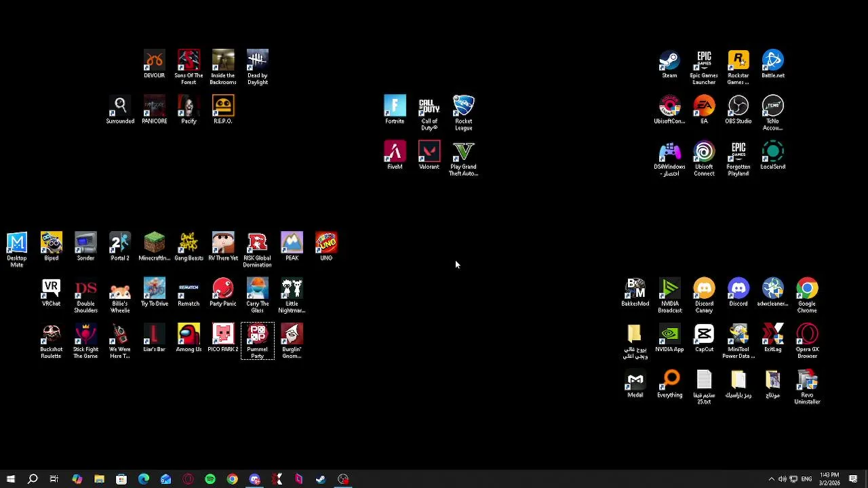The width and height of the screenshot is (868, 488).
Task: Select the Everything search shortcut
Action: (669, 384)
